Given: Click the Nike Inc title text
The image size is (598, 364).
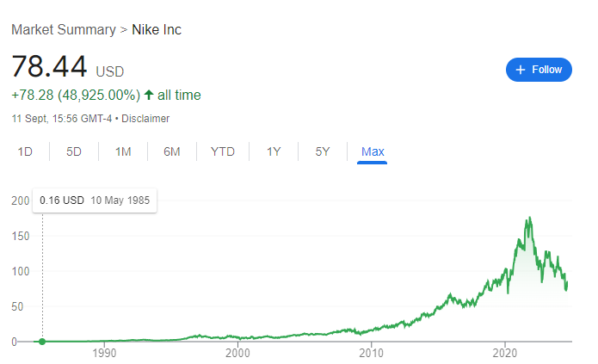Looking at the screenshot, I should [x=156, y=30].
